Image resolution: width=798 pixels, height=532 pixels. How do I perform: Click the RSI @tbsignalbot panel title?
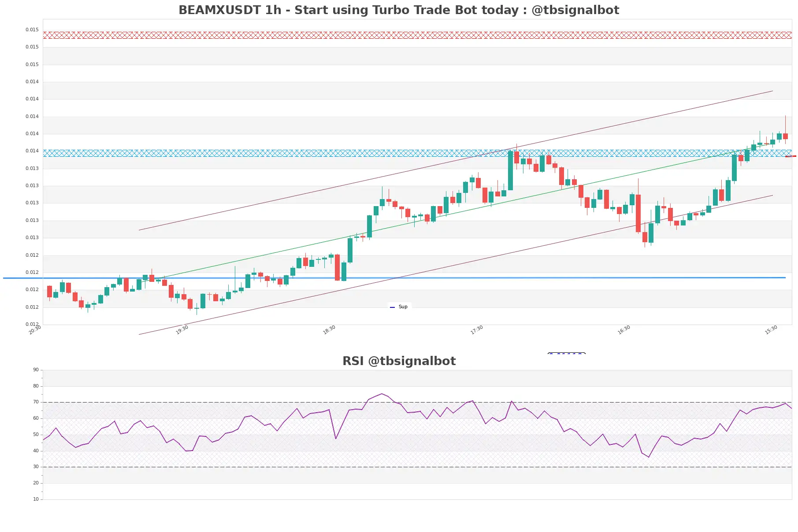tap(399, 361)
